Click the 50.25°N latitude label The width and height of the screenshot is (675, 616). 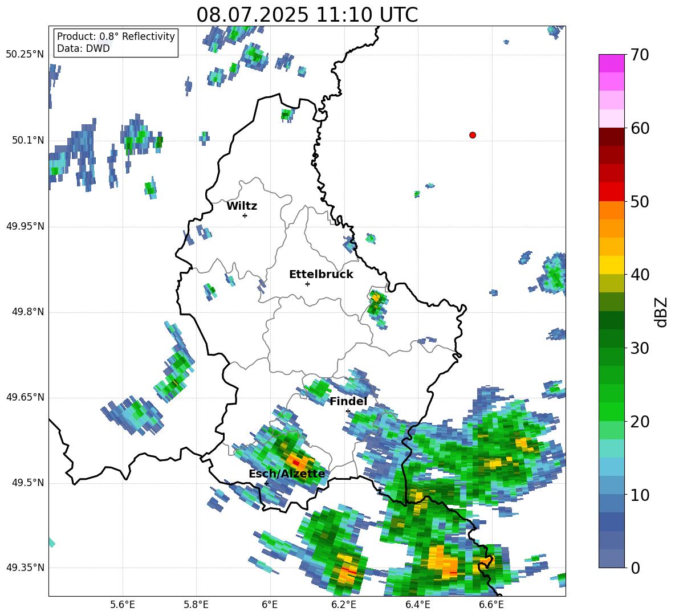25,55
